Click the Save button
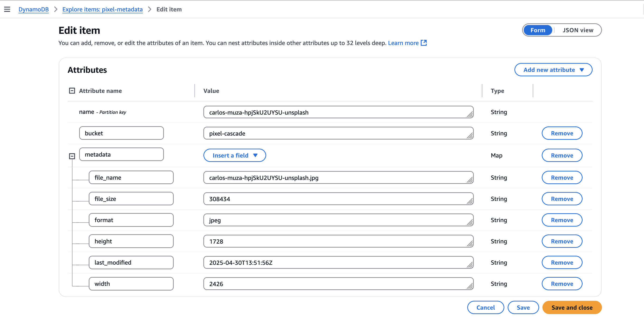Viewport: 644px width, 322px height. tap(523, 308)
